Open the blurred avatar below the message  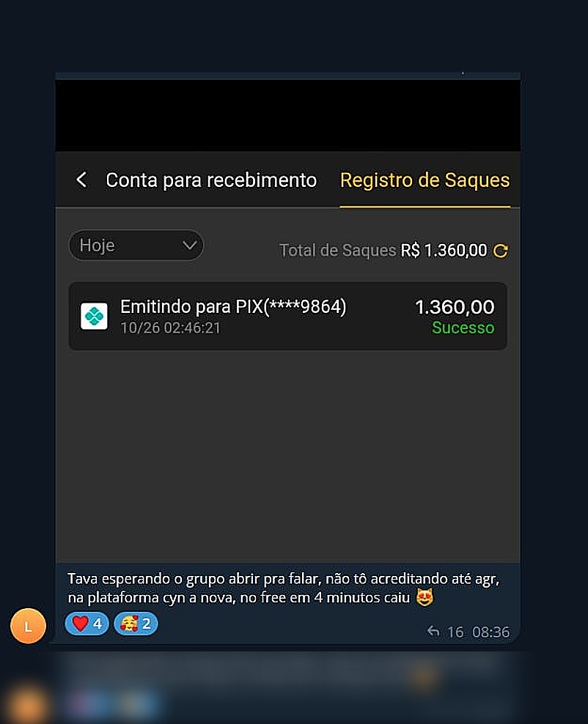[x=27, y=705]
